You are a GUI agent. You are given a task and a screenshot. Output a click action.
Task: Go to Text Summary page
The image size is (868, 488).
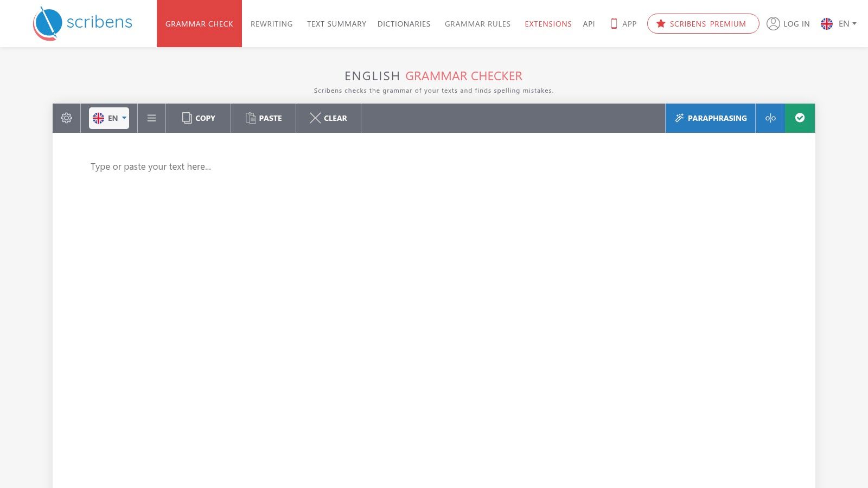336,24
